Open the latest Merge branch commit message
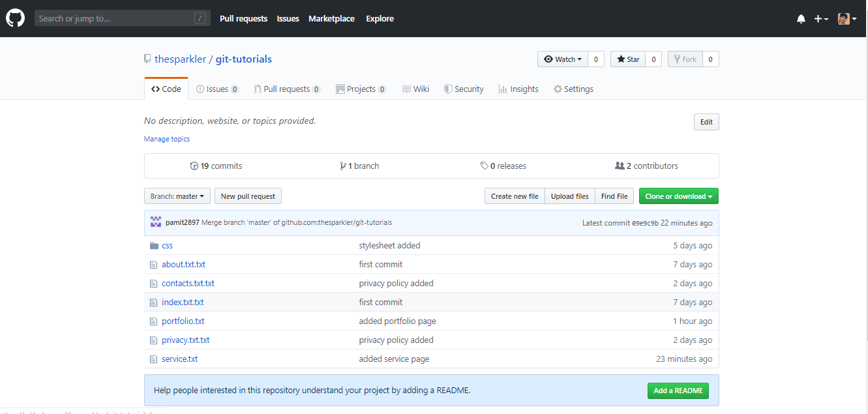This screenshot has width=868, height=414. [x=297, y=222]
